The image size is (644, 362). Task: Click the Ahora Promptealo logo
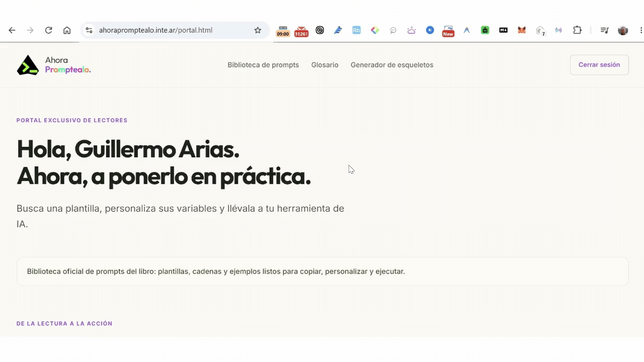tap(54, 65)
